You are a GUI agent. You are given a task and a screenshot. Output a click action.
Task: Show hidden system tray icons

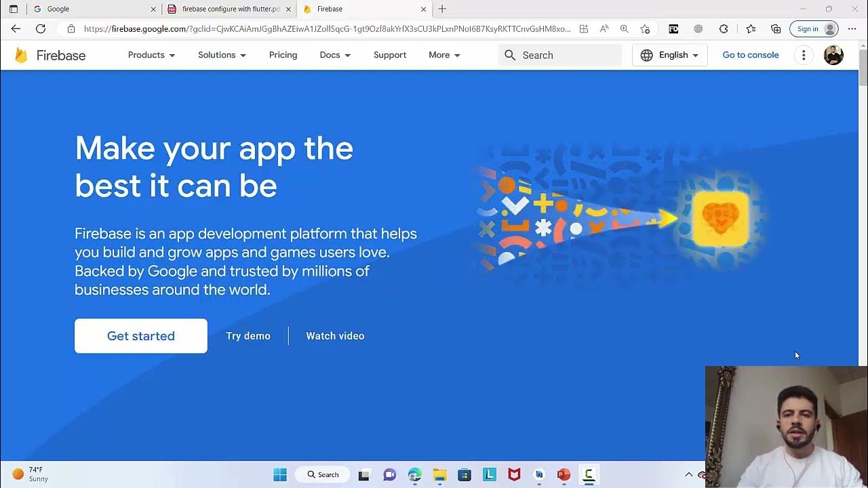pyautogui.click(x=689, y=474)
